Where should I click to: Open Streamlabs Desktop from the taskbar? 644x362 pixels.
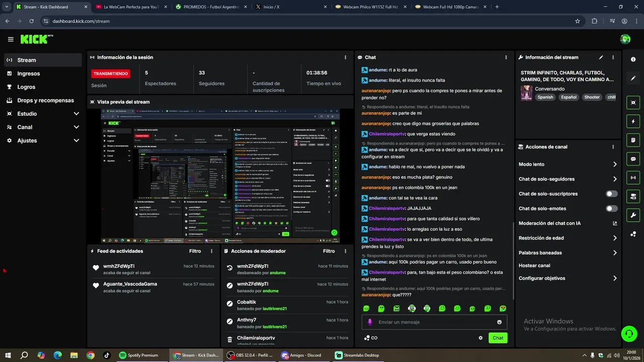coord(357,355)
